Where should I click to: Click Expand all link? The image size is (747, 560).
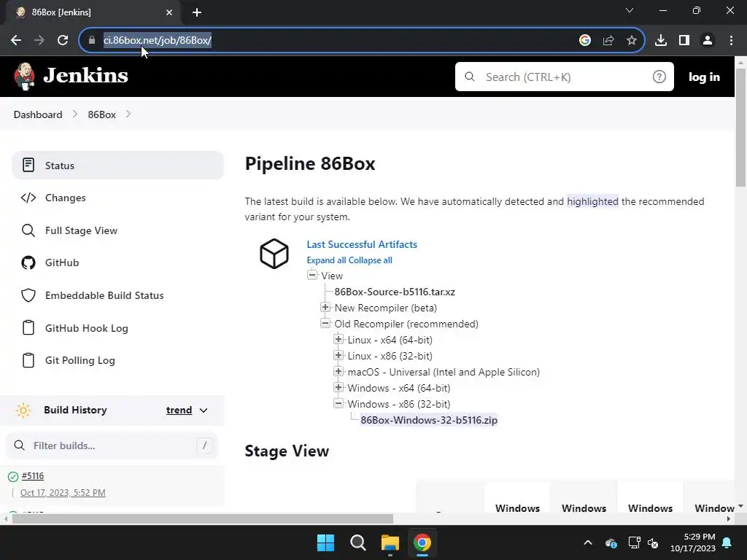(x=326, y=260)
